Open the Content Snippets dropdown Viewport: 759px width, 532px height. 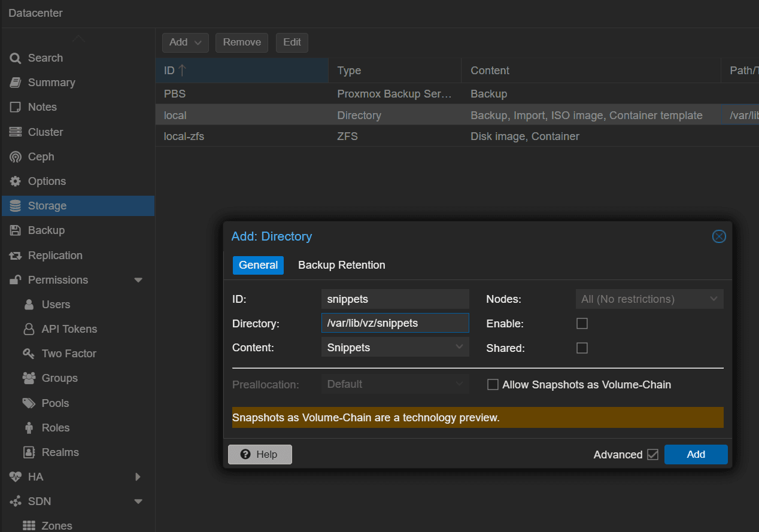click(459, 347)
